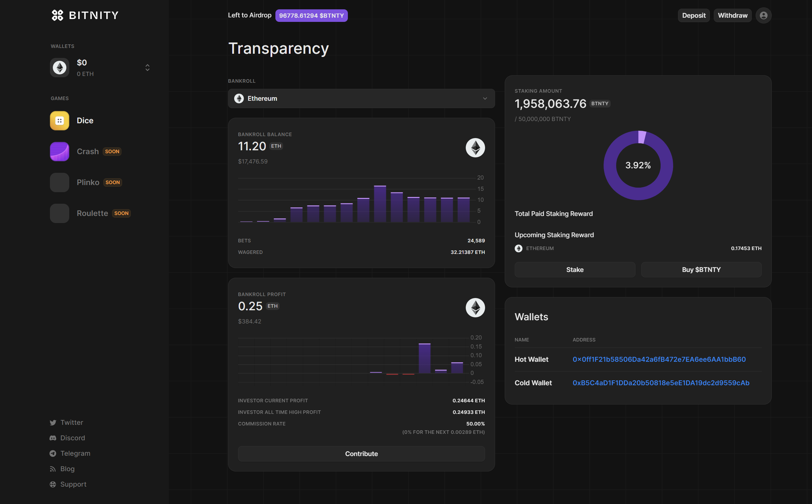Screen dimensions: 812x504
Task: Open the Ethereum bankroll dropdown
Action: (361, 98)
